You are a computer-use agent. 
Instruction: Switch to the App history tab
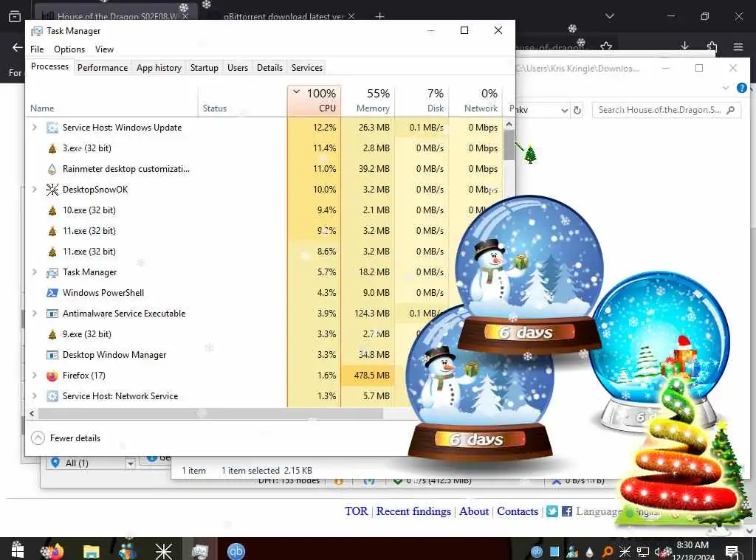click(159, 68)
